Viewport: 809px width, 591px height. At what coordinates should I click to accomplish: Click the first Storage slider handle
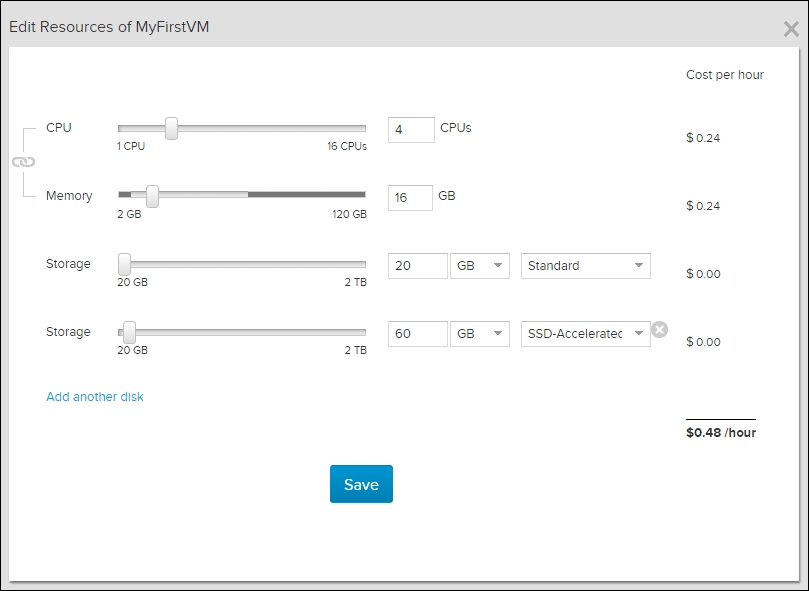[123, 262]
